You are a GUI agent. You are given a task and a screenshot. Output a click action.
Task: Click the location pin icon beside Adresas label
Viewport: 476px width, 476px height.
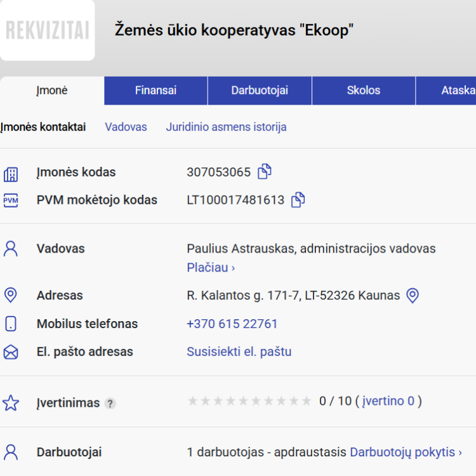click(11, 295)
